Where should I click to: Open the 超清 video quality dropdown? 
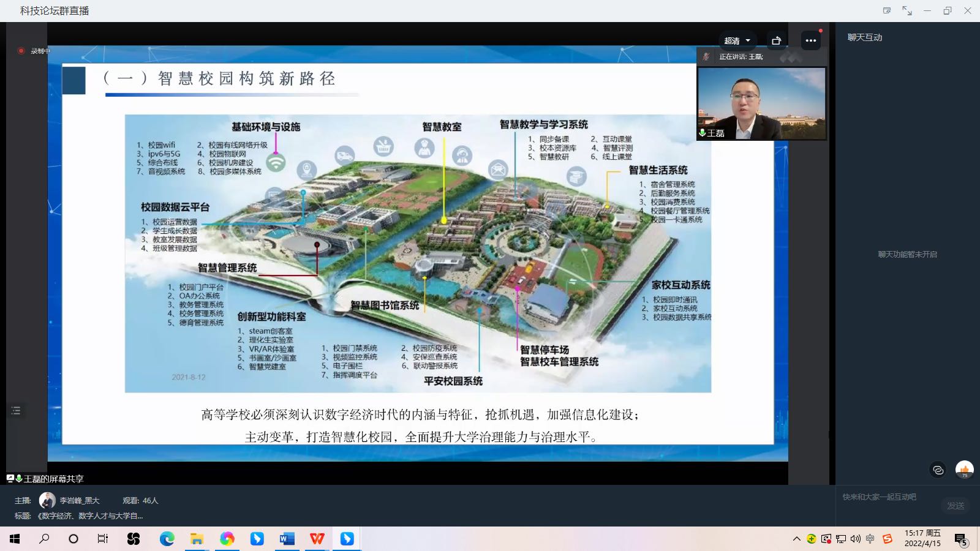click(x=737, y=40)
